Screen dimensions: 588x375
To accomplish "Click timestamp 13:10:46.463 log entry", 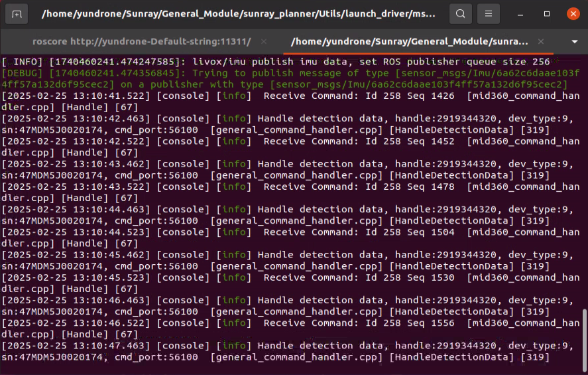I will coord(288,306).
